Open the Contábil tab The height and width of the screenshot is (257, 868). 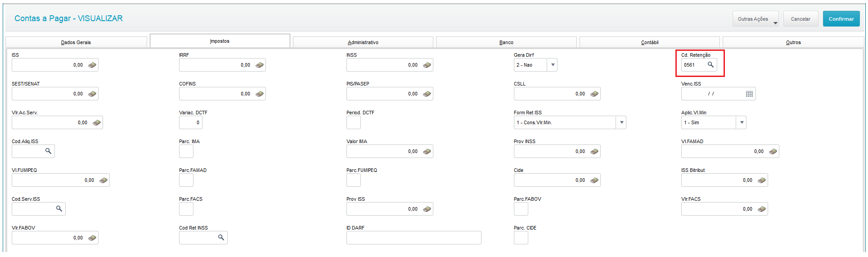coord(649,42)
